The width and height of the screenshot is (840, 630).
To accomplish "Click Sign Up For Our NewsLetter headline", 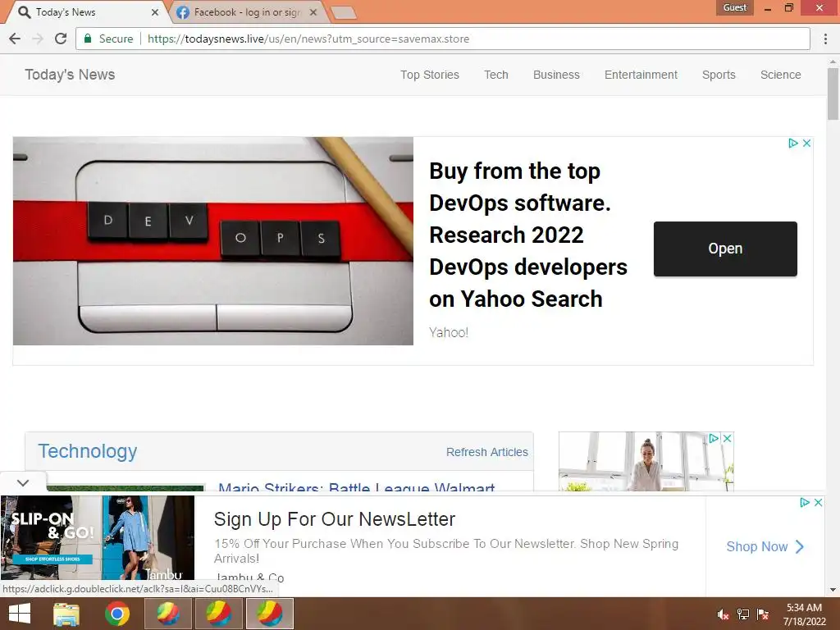I will pyautogui.click(x=335, y=519).
